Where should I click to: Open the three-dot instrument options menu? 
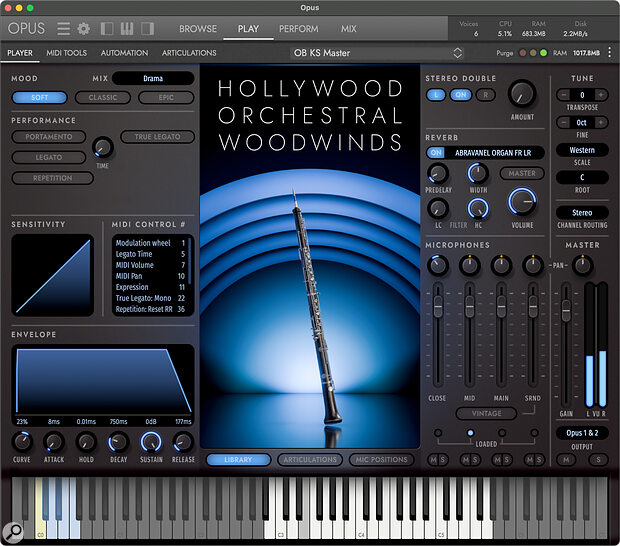(610, 52)
